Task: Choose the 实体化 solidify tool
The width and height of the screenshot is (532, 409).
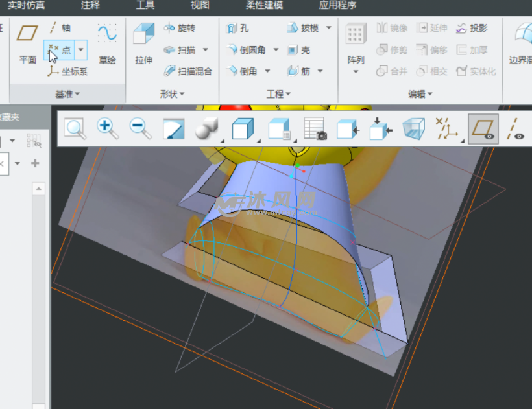Action: pos(476,71)
